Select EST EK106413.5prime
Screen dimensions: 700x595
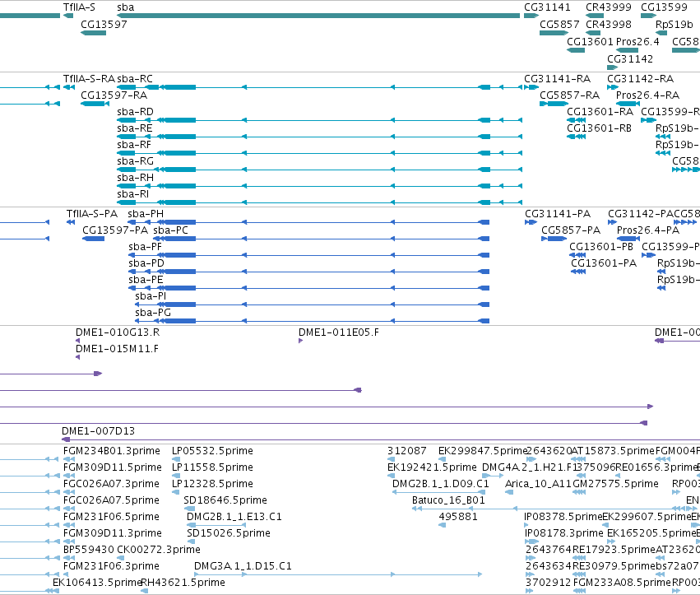pos(97,583)
